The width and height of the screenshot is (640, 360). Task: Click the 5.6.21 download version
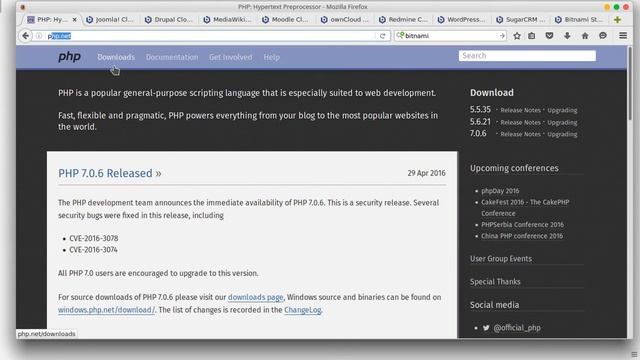480,122
